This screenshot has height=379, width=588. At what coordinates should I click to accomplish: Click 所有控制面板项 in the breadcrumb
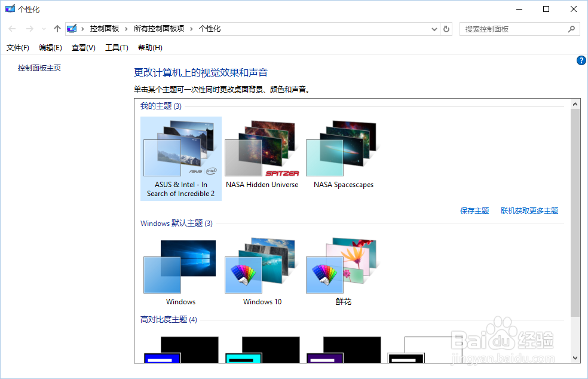pos(159,29)
